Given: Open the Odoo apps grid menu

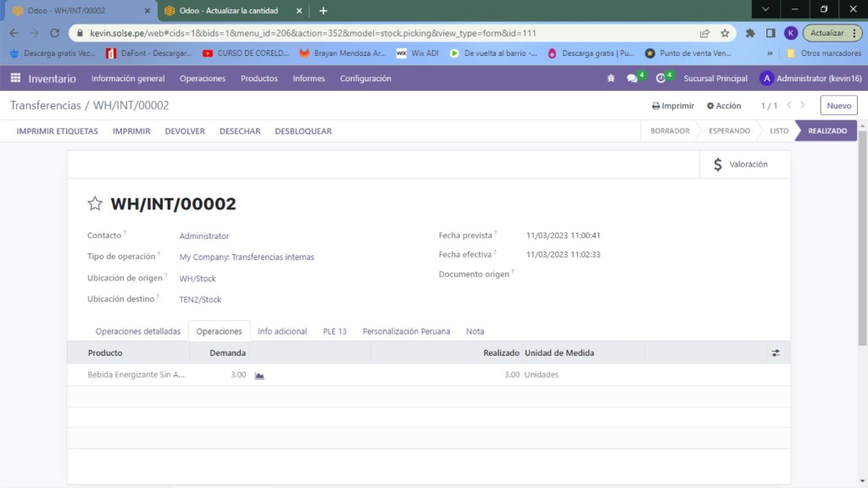Looking at the screenshot, I should coord(15,78).
